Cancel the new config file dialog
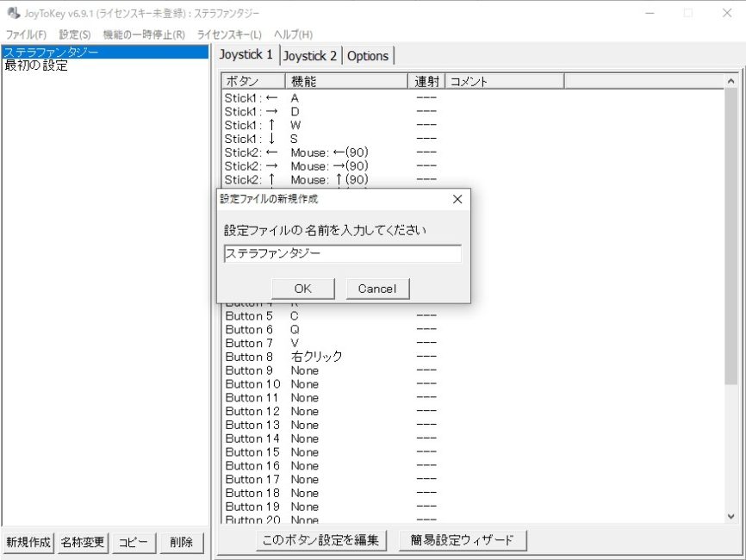This screenshot has height=560, width=746. click(377, 289)
